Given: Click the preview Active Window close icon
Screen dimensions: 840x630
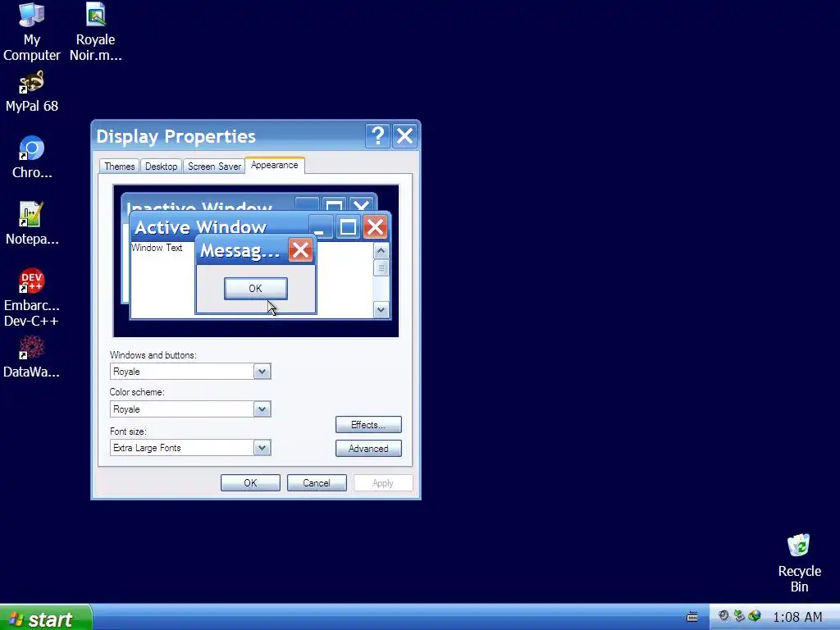Looking at the screenshot, I should (375, 227).
